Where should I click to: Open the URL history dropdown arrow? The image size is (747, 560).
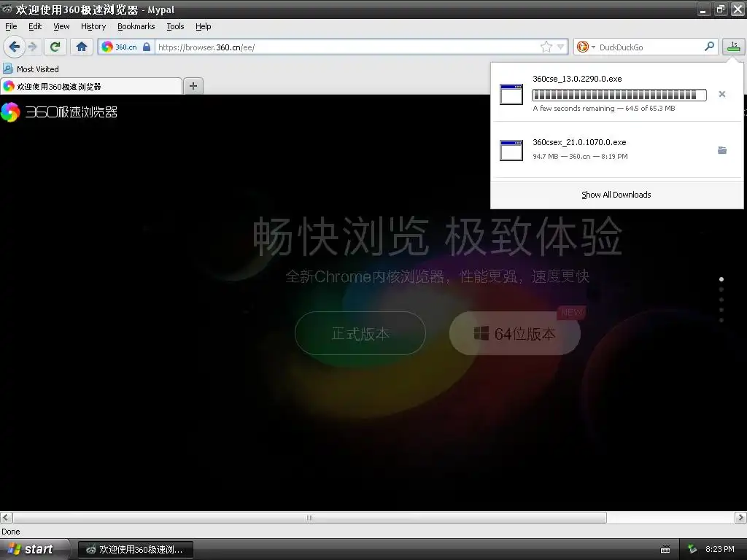[x=561, y=47]
